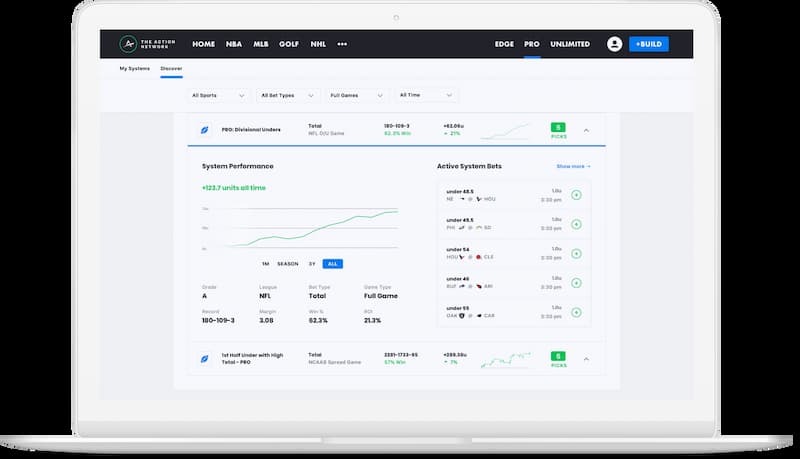Open the three-dots more sports menu
Image resolution: width=800 pixels, height=459 pixels.
coord(342,44)
